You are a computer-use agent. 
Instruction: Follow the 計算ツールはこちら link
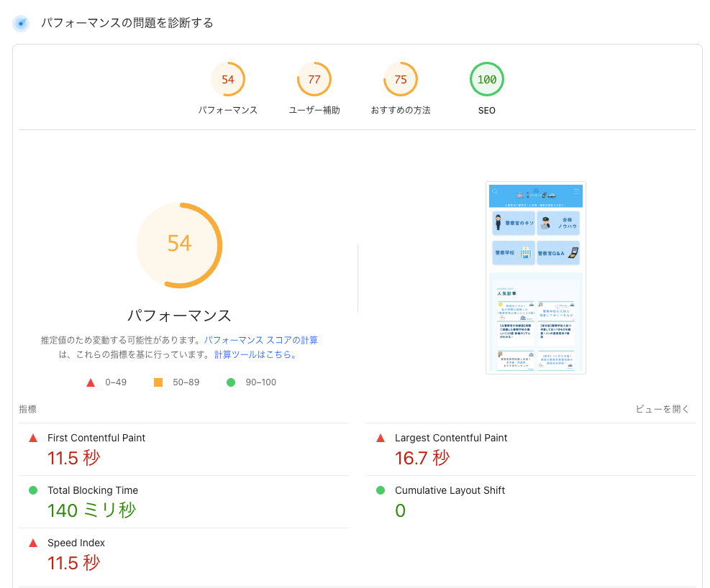pyautogui.click(x=255, y=354)
